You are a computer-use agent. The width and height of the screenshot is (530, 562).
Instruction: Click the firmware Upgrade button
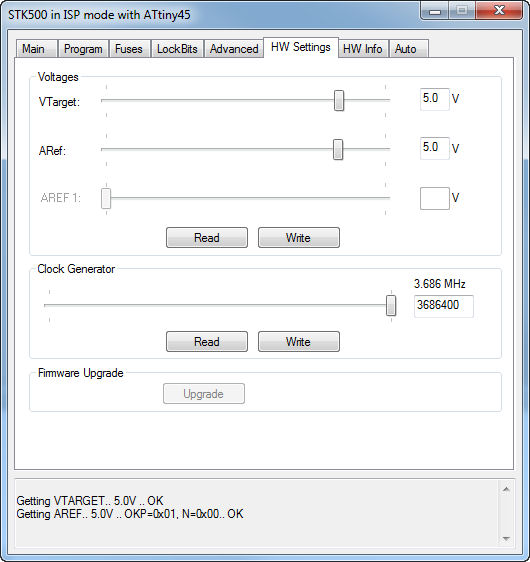tap(204, 394)
